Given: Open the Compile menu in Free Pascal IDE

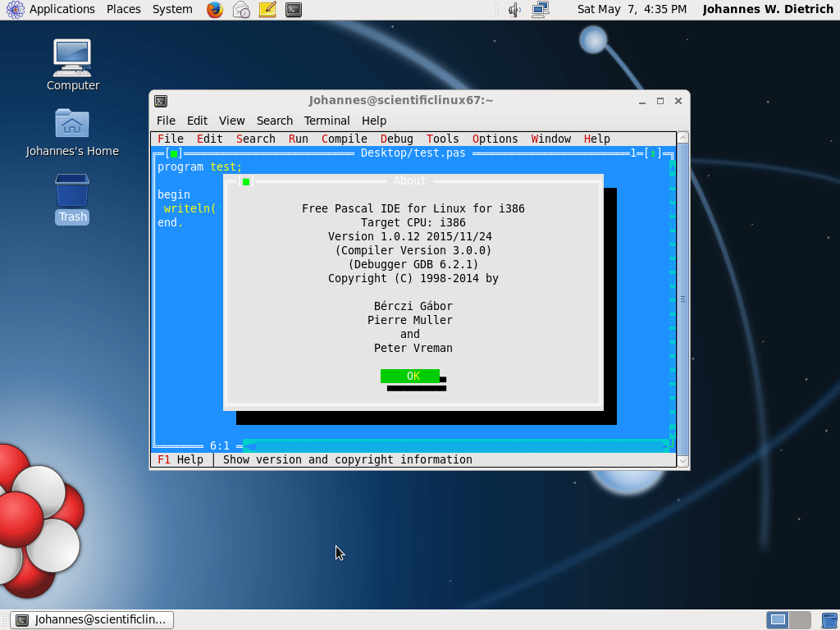Looking at the screenshot, I should pyautogui.click(x=345, y=139).
